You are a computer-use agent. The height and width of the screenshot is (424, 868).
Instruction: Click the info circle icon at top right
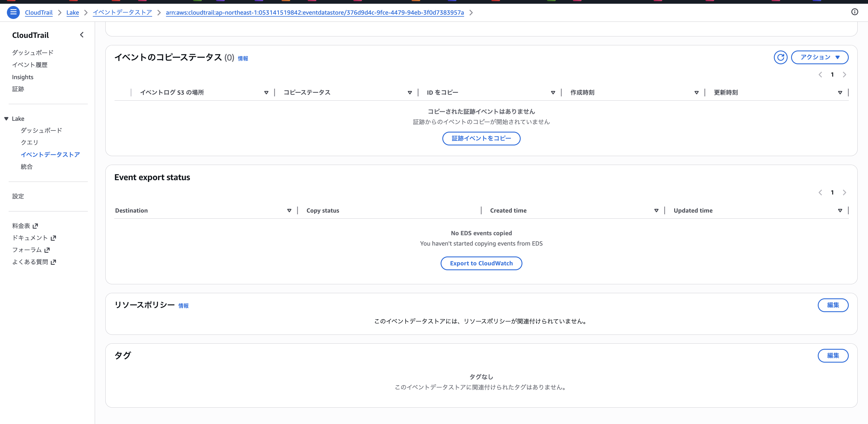(x=855, y=12)
